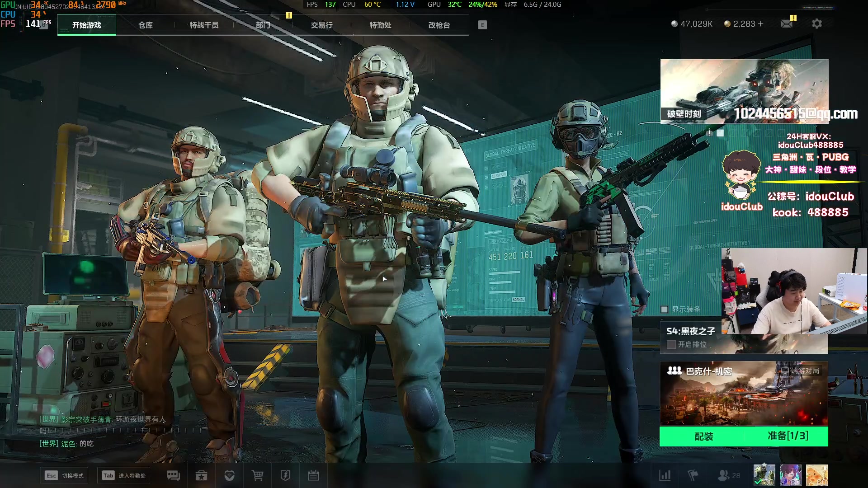Enable the 开启排位 ranked checkbox

click(x=671, y=344)
